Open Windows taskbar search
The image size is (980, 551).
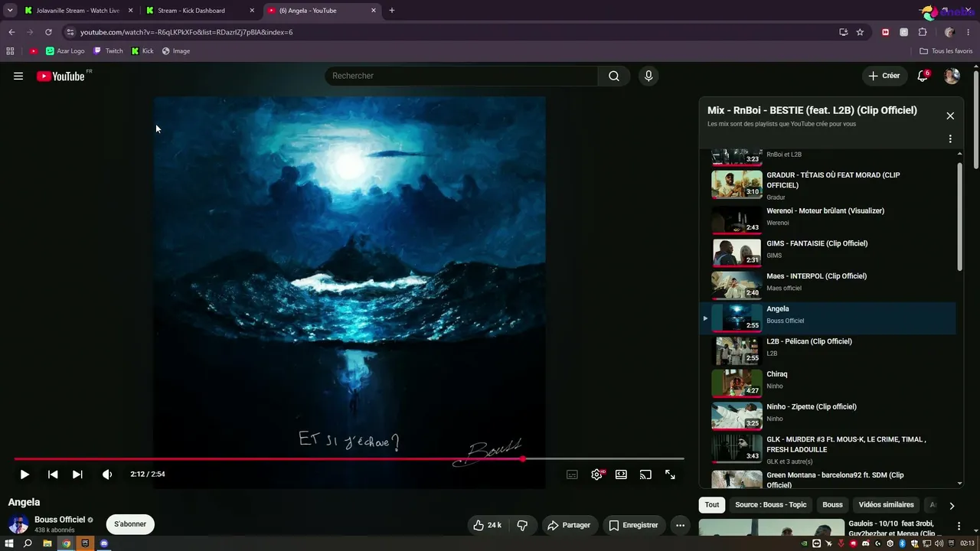pyautogui.click(x=28, y=543)
